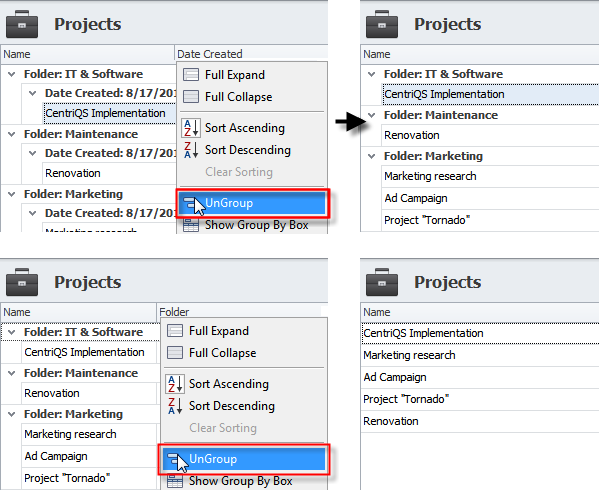
Task: Click Show Group By Box icon in Folder column menu
Action: pos(175,481)
